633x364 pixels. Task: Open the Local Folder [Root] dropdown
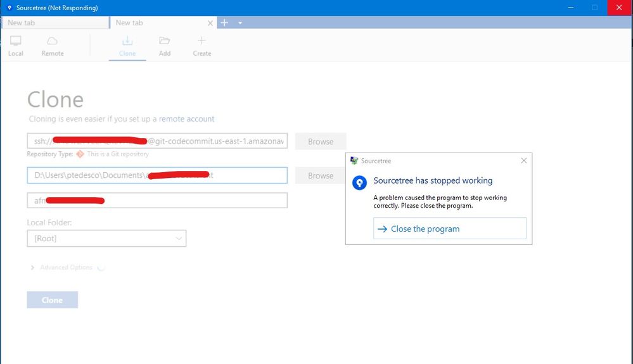[106, 238]
